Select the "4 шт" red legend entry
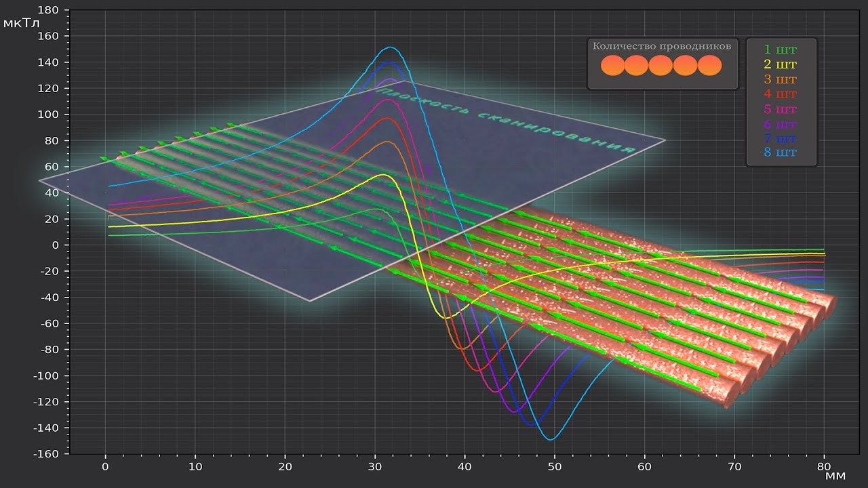Viewport: 868px width, 488px height. [x=781, y=94]
